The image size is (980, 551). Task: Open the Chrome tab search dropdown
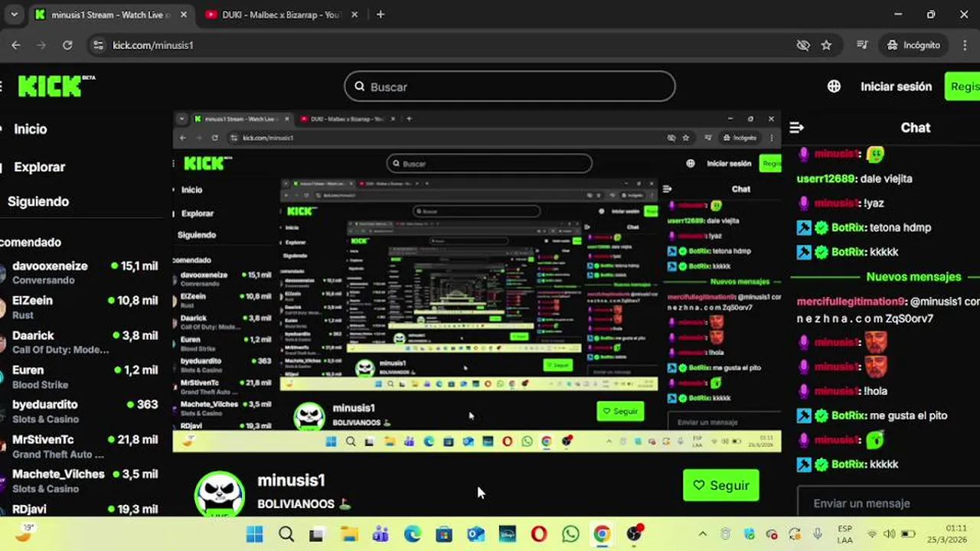point(14,15)
